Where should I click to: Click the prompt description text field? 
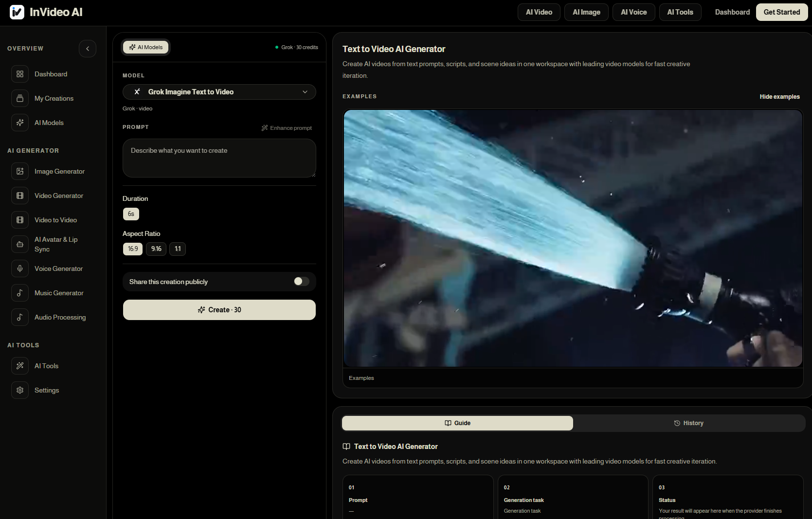tap(219, 158)
